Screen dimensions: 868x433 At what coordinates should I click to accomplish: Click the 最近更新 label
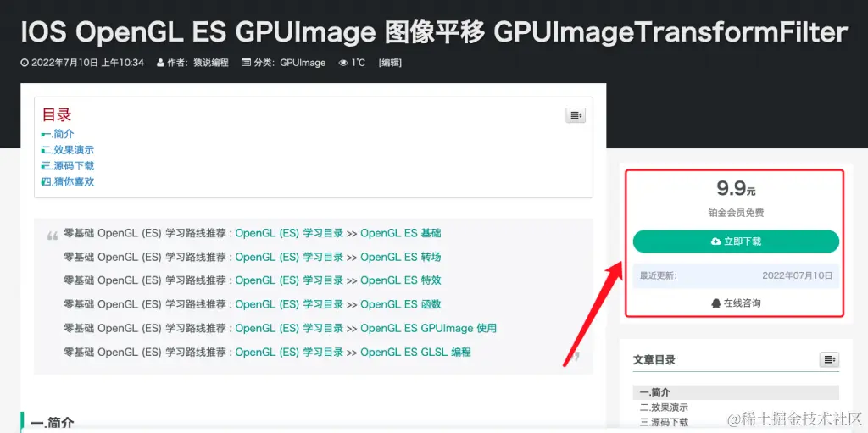[658, 275]
